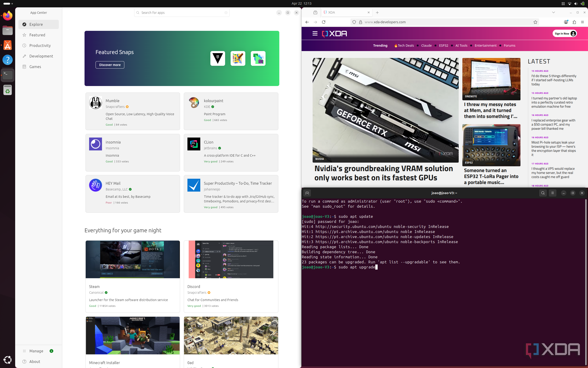The height and width of the screenshot is (368, 588).
Task: Open the Tech Deals trending link
Action: (404, 46)
